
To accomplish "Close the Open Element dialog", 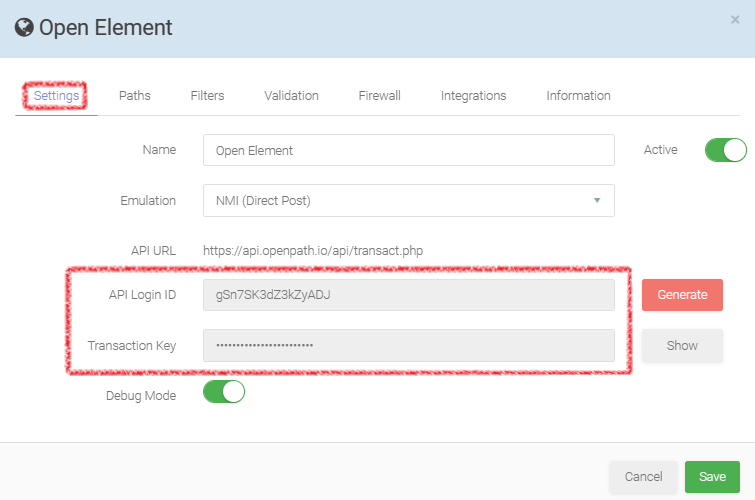I will (x=735, y=20).
